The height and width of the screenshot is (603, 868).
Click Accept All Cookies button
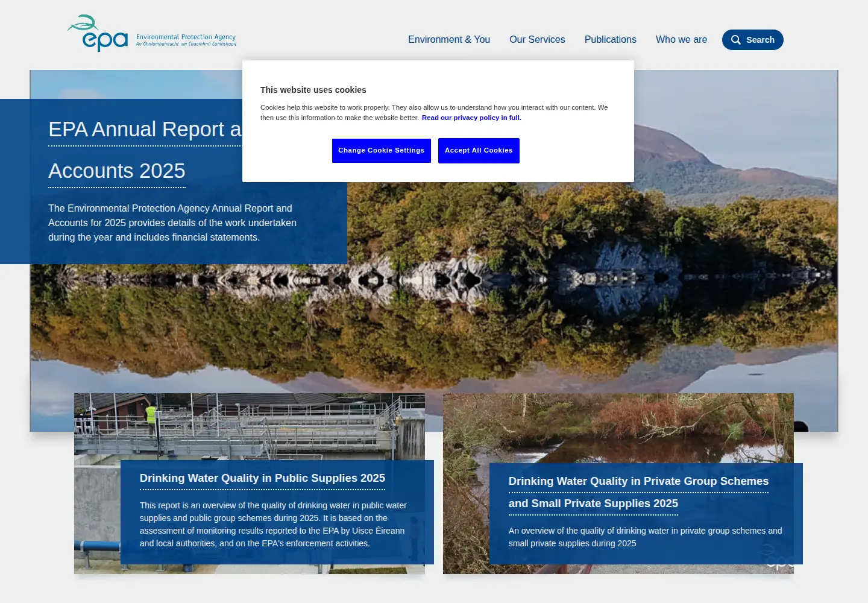[x=479, y=151]
